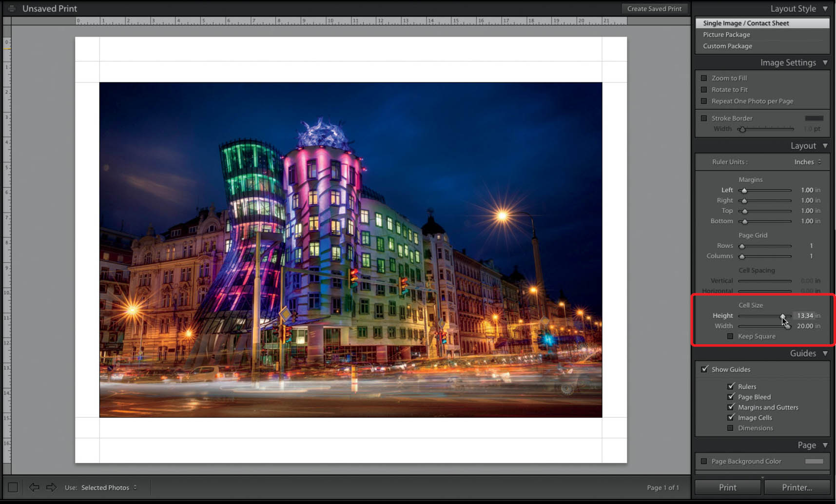Uncheck Show Guides
The image size is (836, 504).
[x=704, y=369]
